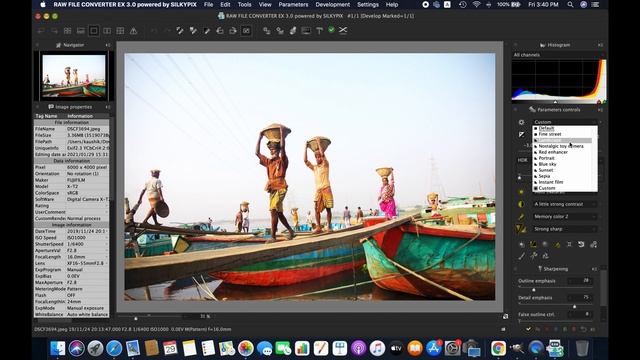Click the tone curve sub-control icon

point(533,244)
